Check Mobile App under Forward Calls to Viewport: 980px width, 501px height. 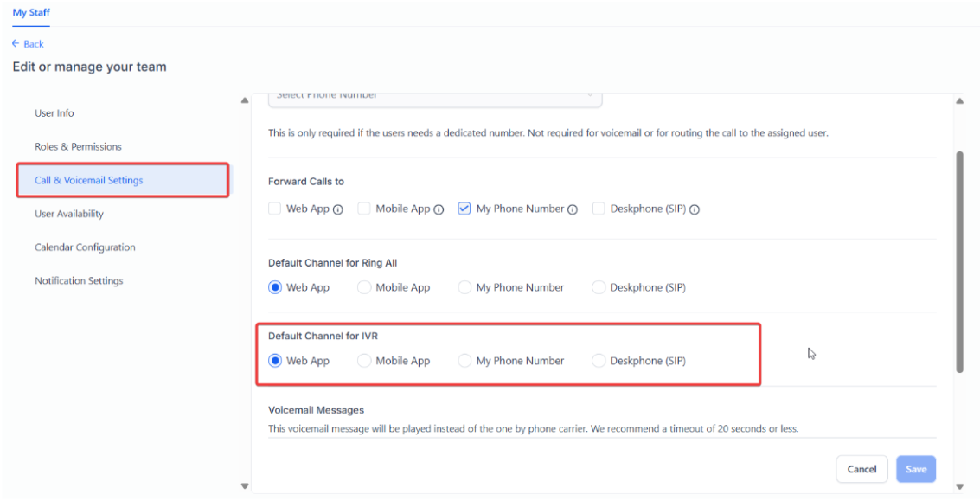[364, 209]
